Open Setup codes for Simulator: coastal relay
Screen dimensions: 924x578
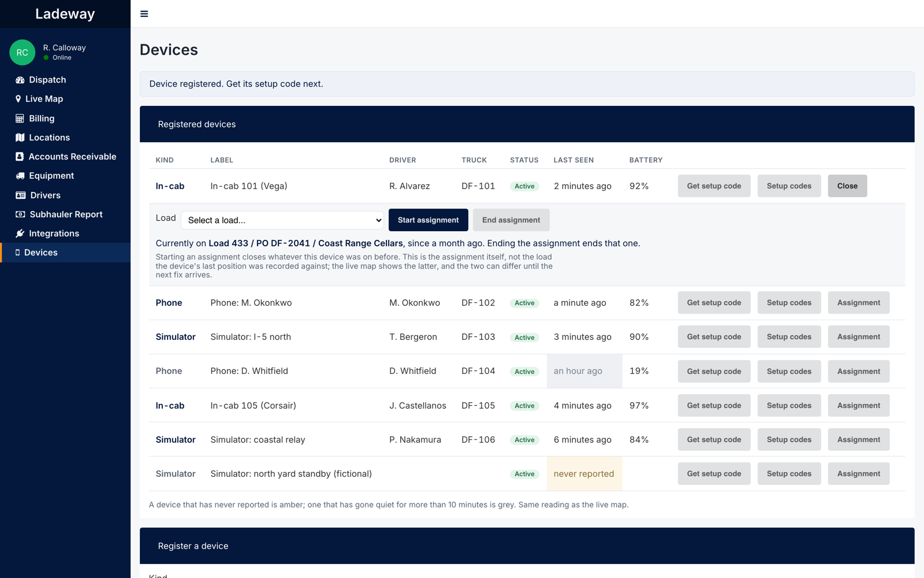click(789, 440)
